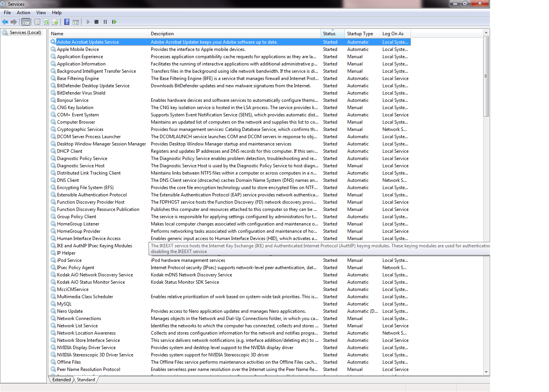The height and width of the screenshot is (392, 549).
Task: Sort by the Name column header
Action: [98, 34]
